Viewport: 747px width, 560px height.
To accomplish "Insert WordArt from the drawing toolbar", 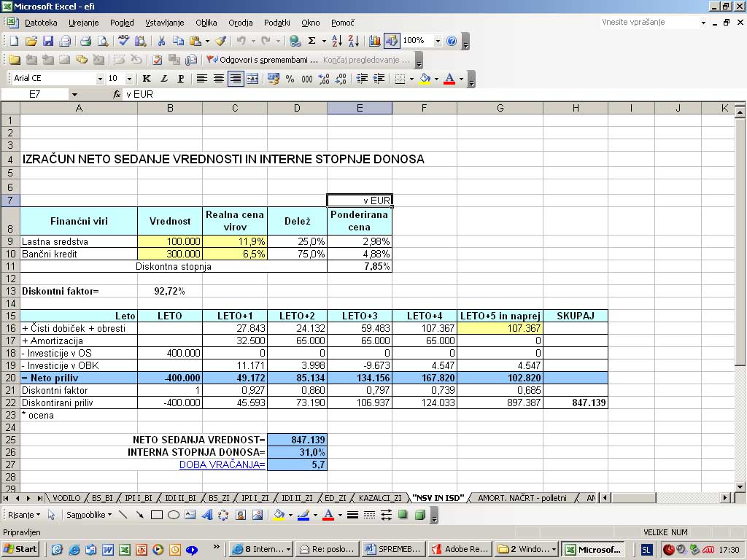I will coord(206,515).
